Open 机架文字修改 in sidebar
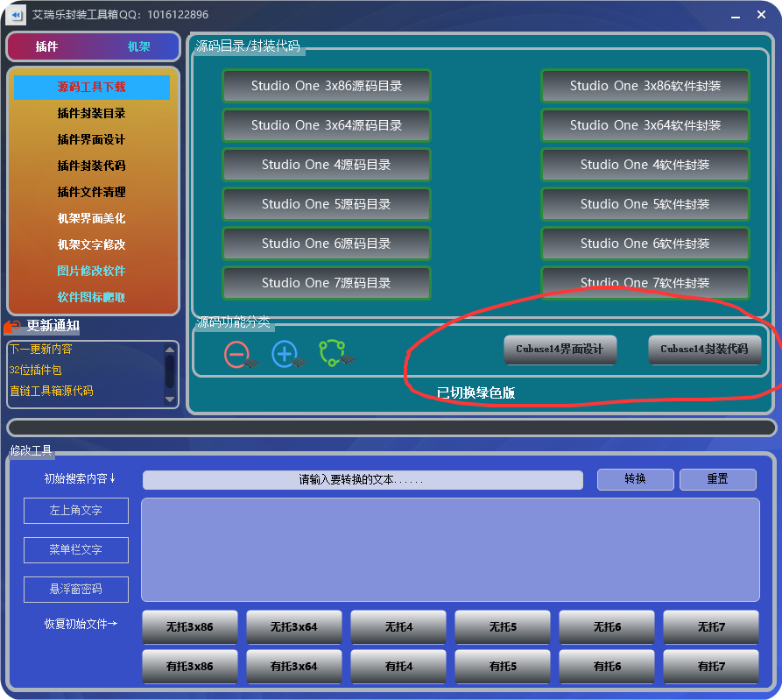Viewport: 782px width, 700px height. pyautogui.click(x=91, y=244)
